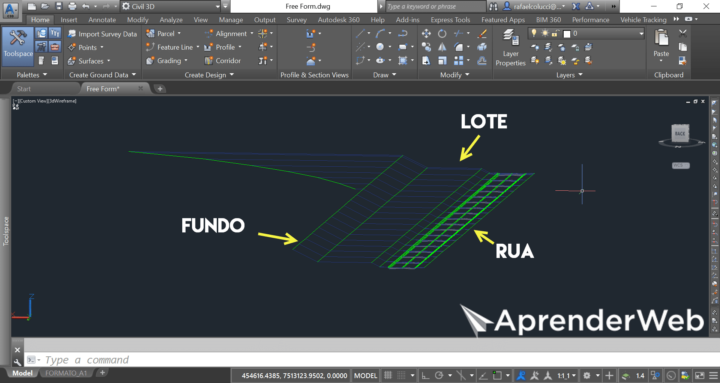Click the Plot printer icon in quick access
Viewport: 720px width, 383px height.
coord(72,6)
